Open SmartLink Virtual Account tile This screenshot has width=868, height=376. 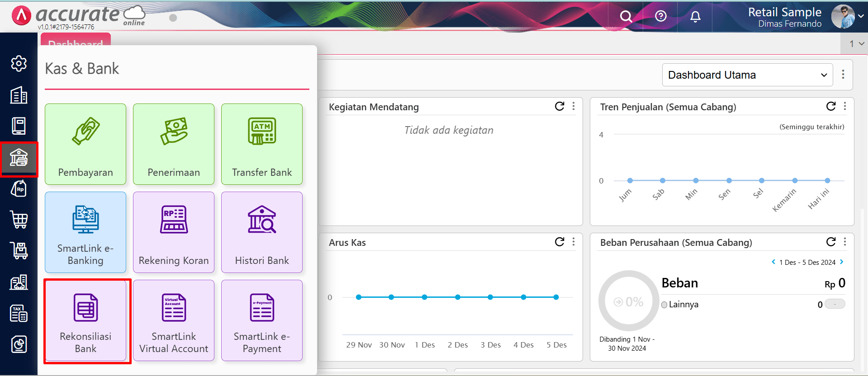point(174,320)
